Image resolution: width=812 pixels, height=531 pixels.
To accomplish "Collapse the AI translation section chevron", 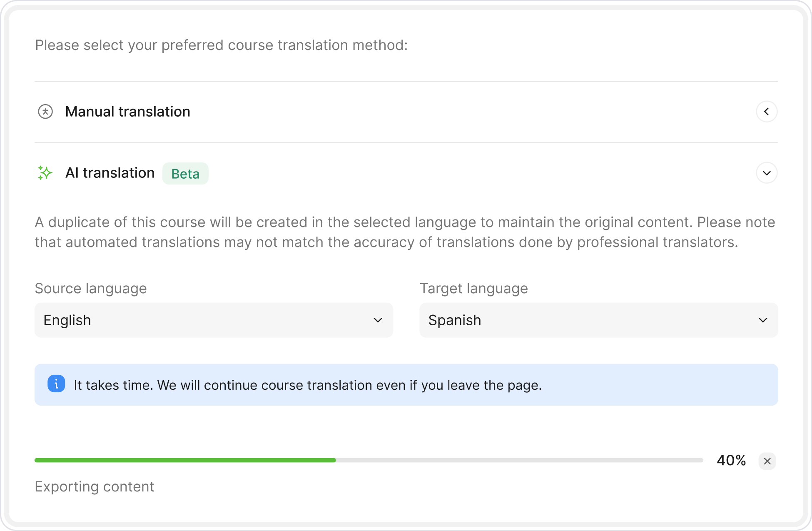I will 767,173.
